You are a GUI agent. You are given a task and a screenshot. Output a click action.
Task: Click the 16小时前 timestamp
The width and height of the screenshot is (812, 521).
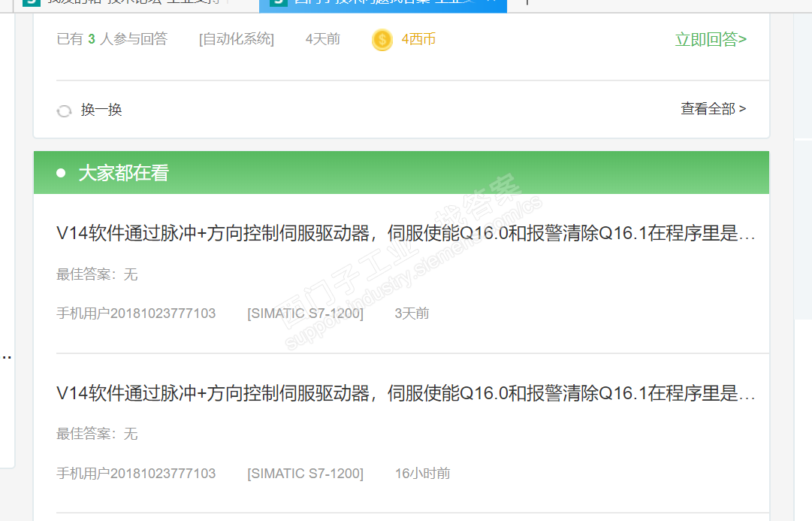[423, 474]
